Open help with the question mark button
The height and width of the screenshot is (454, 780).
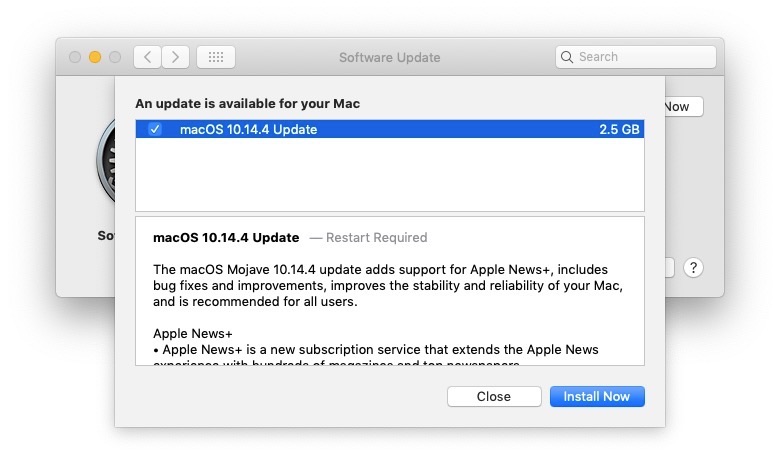[694, 267]
